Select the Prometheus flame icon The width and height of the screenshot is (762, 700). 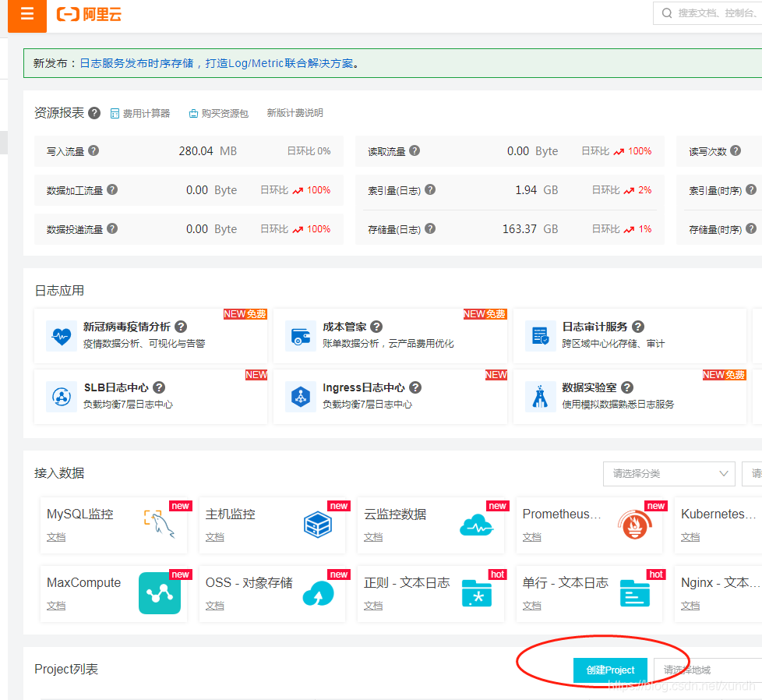pos(635,525)
